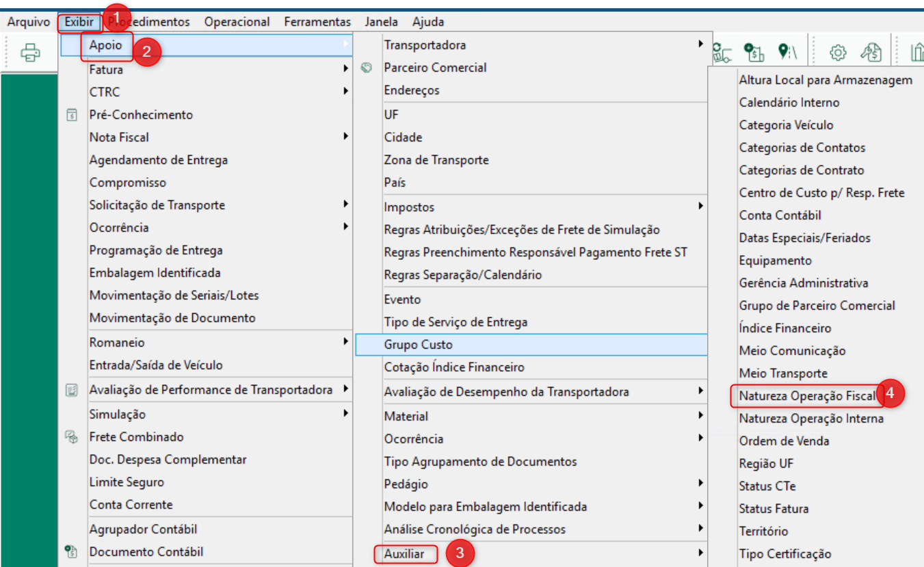Choose Entrada/Saída de Veículo
Viewport: 924px width, 567px height.
[x=156, y=365]
